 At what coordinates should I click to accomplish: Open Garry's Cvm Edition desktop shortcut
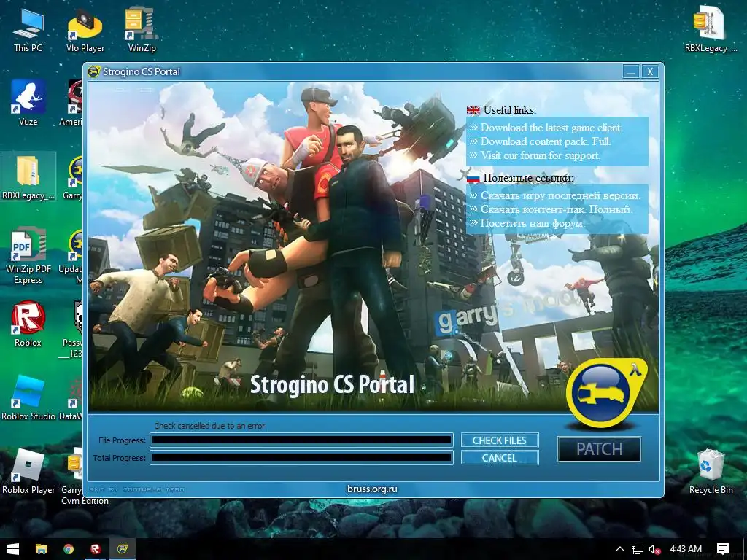pyautogui.click(x=76, y=476)
